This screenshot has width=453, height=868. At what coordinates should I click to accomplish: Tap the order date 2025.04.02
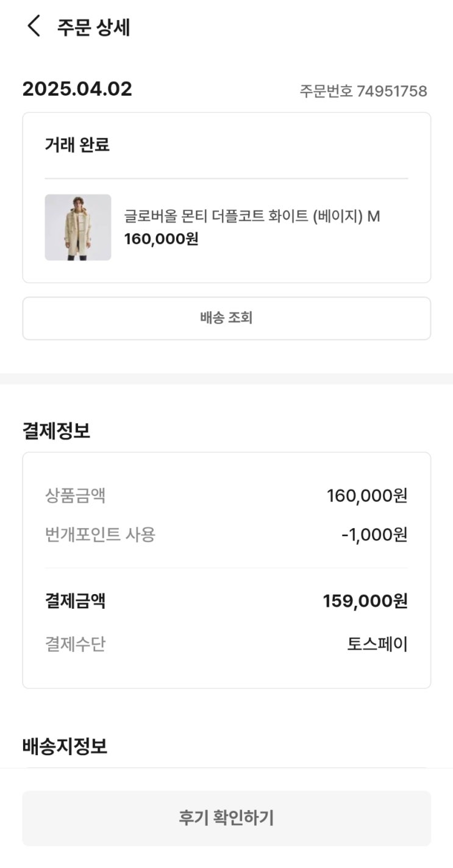[x=77, y=90]
